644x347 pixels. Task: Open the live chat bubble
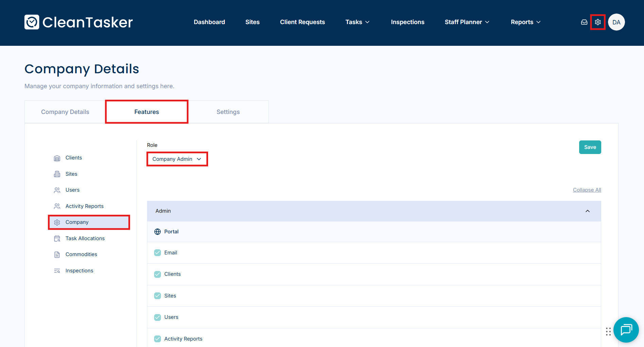click(x=626, y=329)
